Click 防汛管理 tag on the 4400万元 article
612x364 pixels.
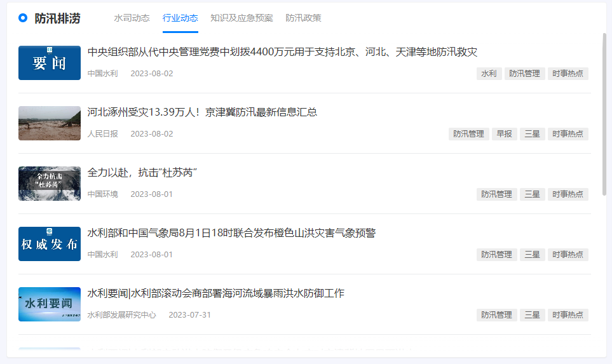[524, 74]
